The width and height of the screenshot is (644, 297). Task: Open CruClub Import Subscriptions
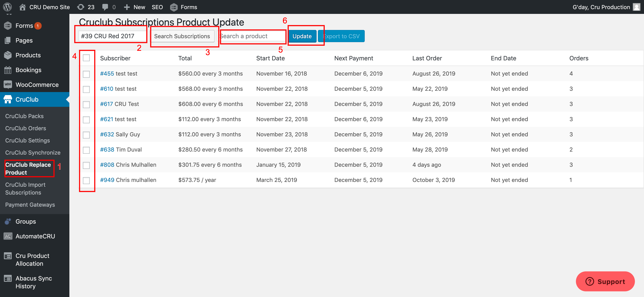[x=25, y=188]
